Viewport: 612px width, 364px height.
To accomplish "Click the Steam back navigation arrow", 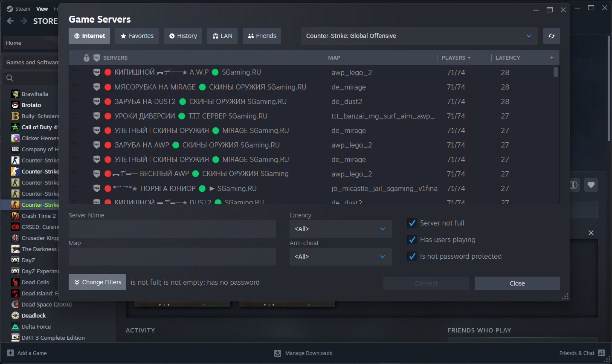I will (x=11, y=21).
